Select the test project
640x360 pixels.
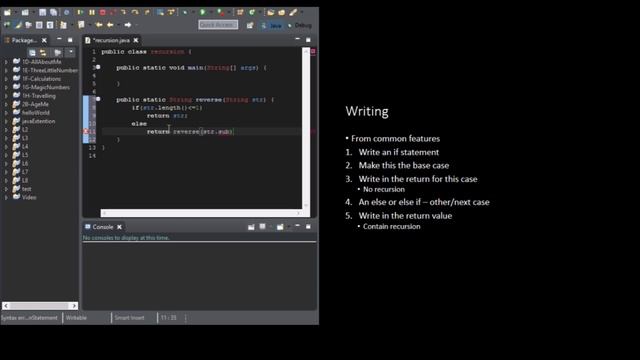(26, 189)
